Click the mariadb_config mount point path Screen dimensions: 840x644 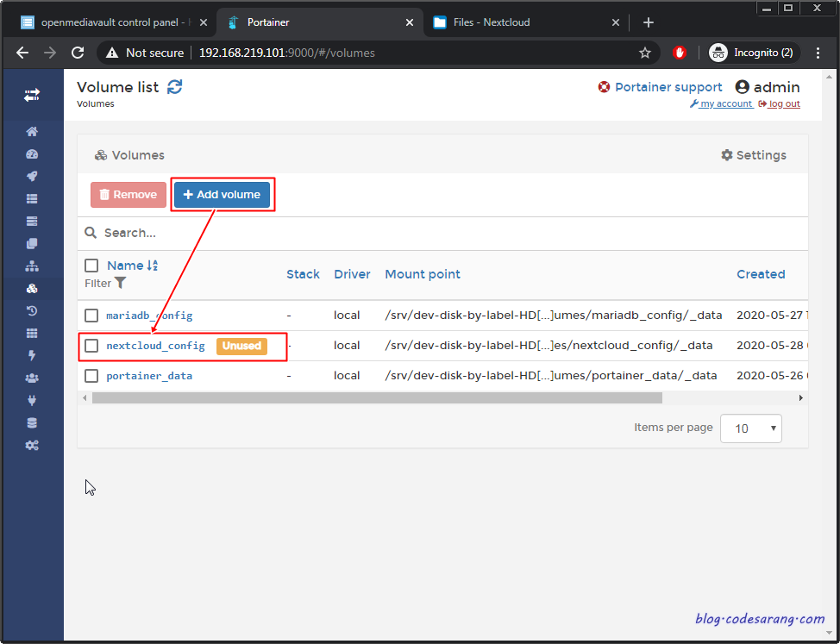point(554,316)
